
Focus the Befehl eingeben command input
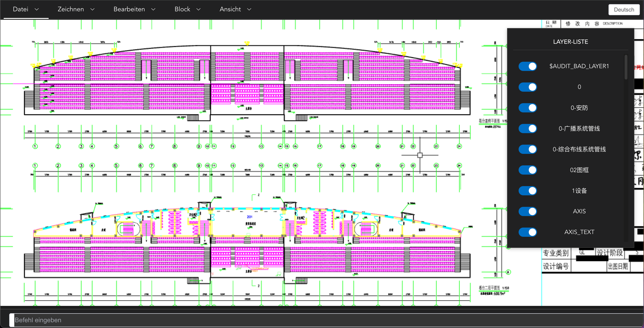326,320
